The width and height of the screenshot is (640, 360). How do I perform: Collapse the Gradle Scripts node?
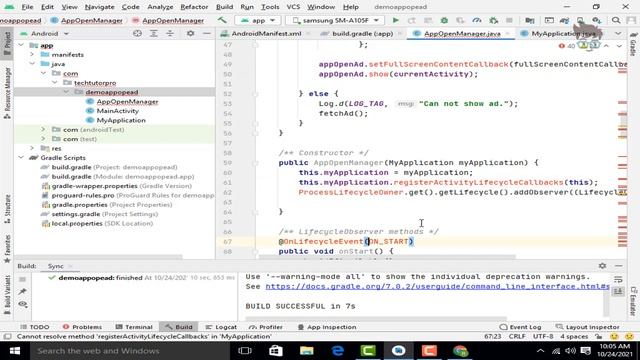(x=21, y=158)
